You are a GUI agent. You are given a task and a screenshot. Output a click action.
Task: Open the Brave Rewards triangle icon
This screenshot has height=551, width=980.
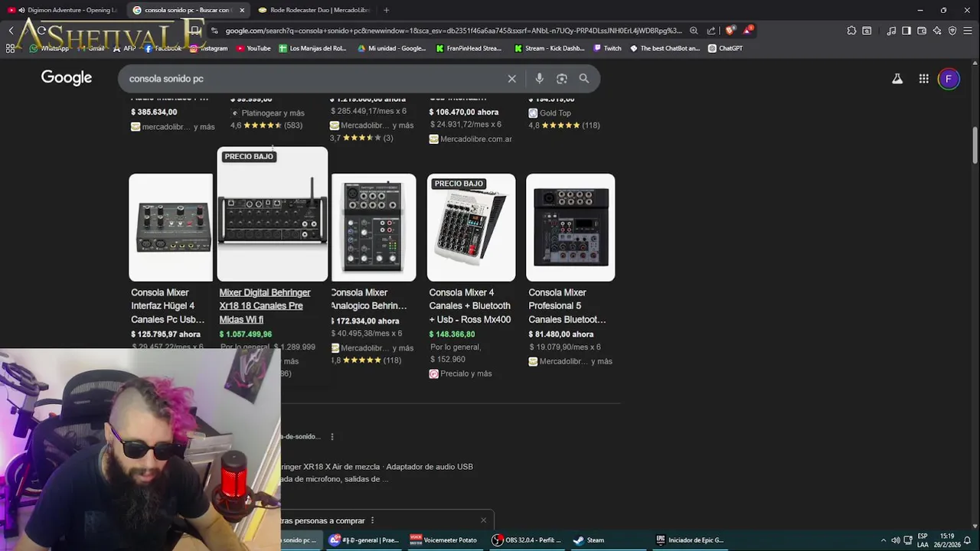pyautogui.click(x=747, y=31)
